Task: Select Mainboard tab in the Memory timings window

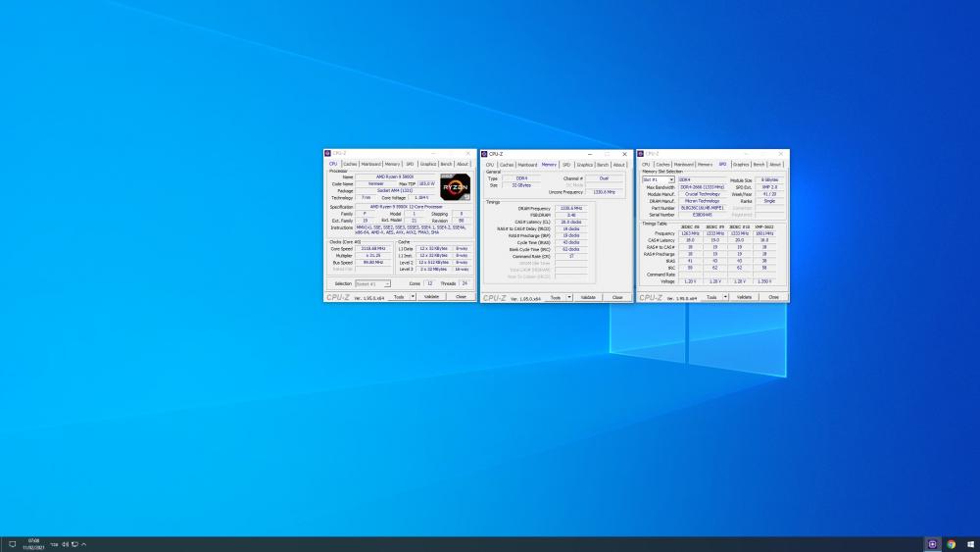Action: (x=527, y=165)
